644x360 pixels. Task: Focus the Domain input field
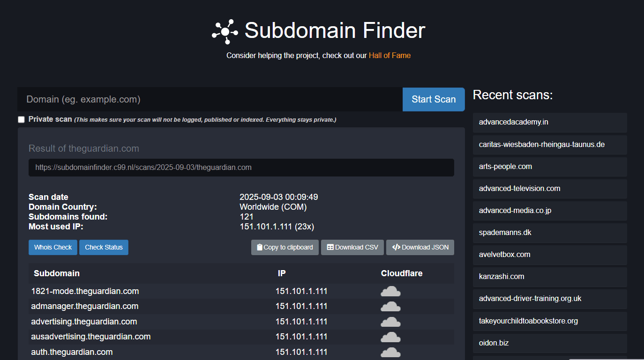(x=210, y=99)
